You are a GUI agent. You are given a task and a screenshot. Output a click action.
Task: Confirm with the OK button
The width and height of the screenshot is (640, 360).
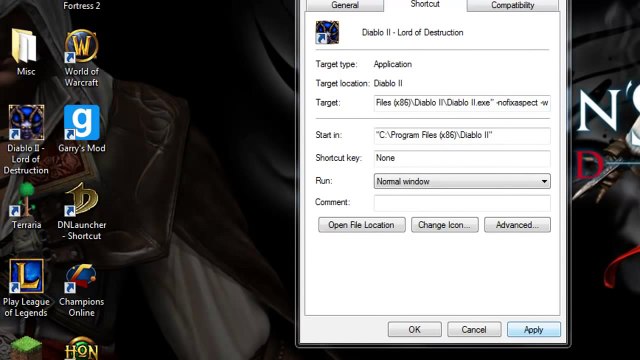pos(415,329)
